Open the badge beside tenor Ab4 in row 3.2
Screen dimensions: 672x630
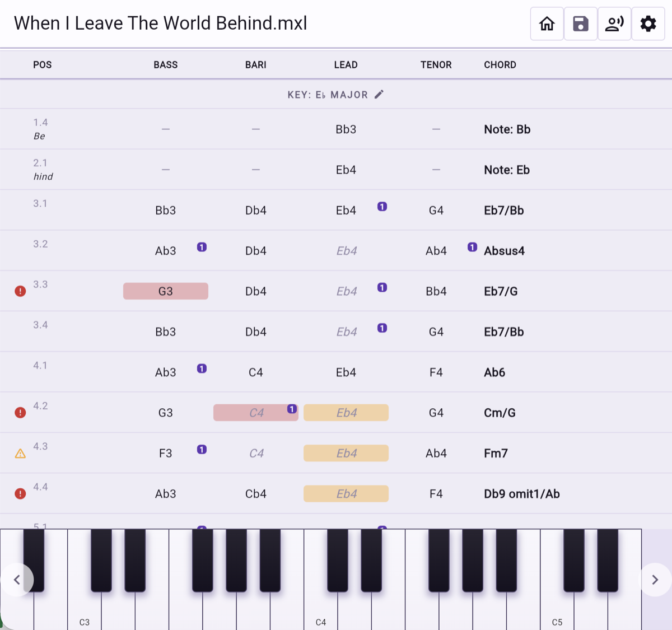[473, 247]
